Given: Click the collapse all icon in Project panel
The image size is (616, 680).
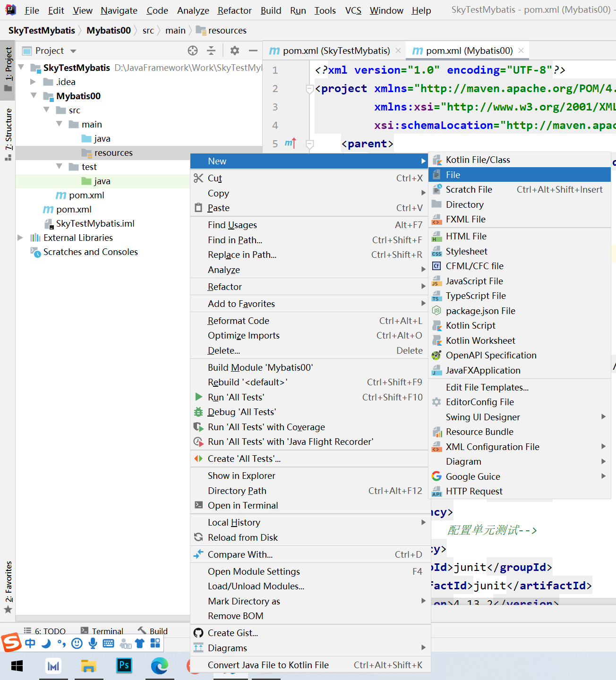Looking at the screenshot, I should [x=211, y=51].
